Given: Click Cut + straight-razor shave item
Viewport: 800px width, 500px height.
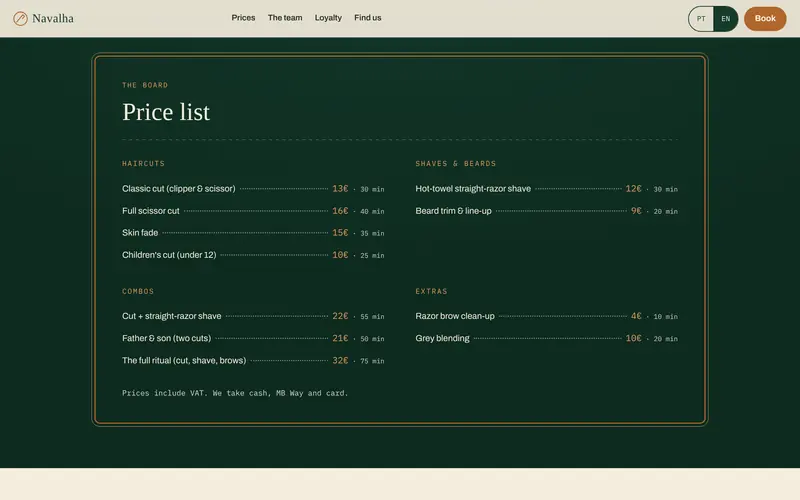Looking at the screenshot, I should tap(171, 316).
